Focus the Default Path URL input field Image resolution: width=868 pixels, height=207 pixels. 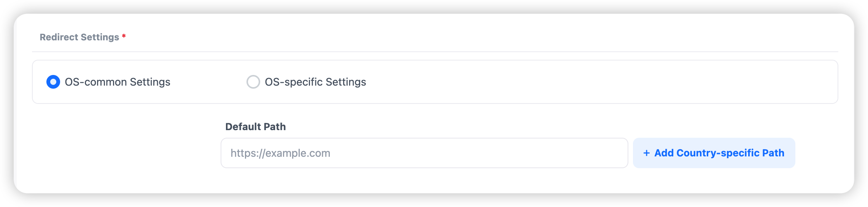[x=424, y=153]
